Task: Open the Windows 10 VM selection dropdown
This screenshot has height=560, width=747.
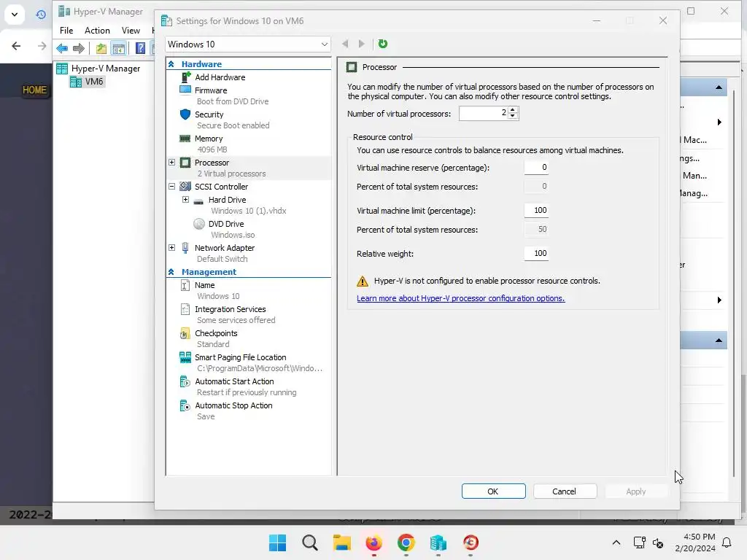Action: point(248,44)
